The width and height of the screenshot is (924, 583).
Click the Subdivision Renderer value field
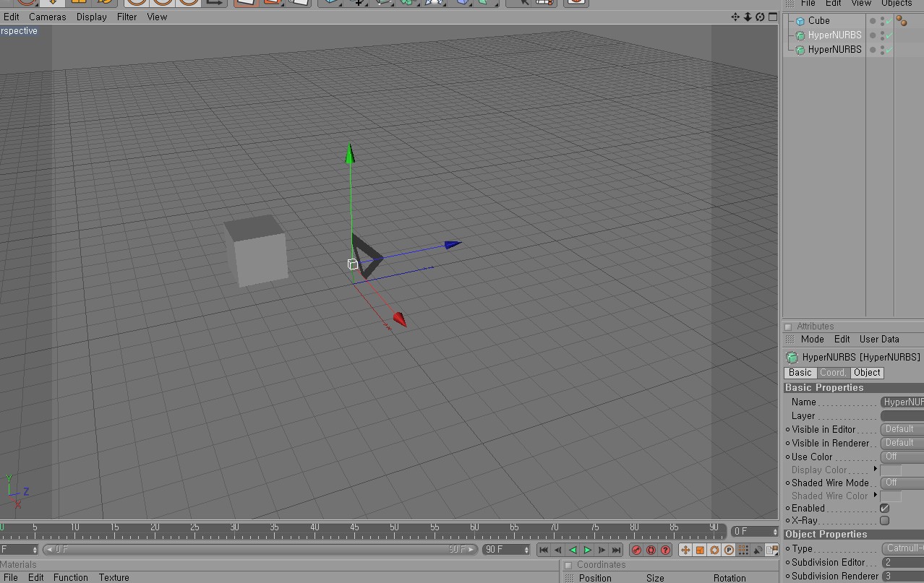(902, 576)
